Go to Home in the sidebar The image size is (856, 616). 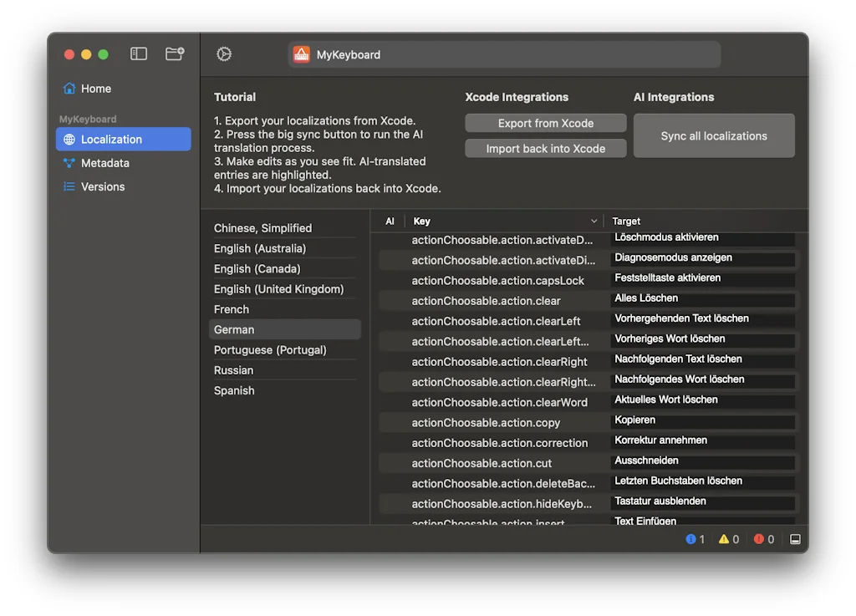(x=95, y=89)
